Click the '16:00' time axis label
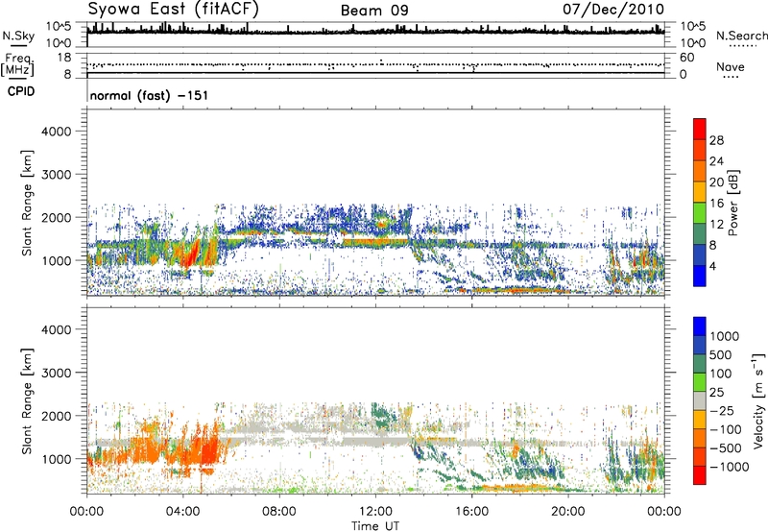768x532 pixels. coord(471,512)
